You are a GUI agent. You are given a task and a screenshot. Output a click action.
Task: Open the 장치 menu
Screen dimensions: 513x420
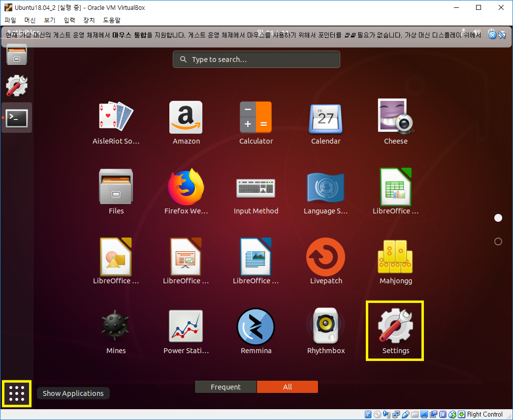pyautogui.click(x=89, y=20)
